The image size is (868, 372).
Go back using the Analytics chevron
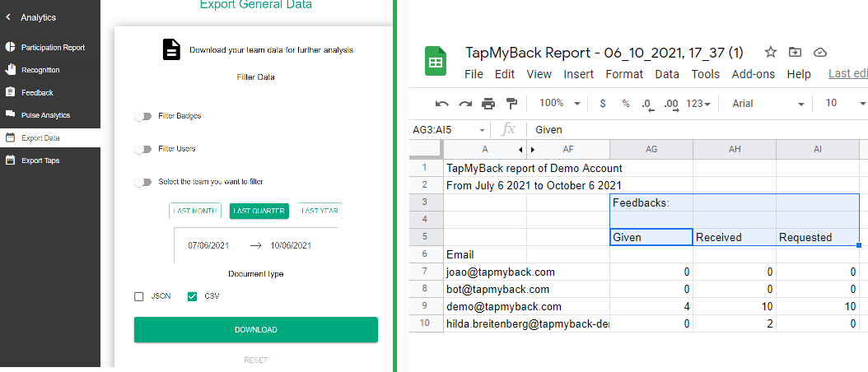click(x=7, y=18)
